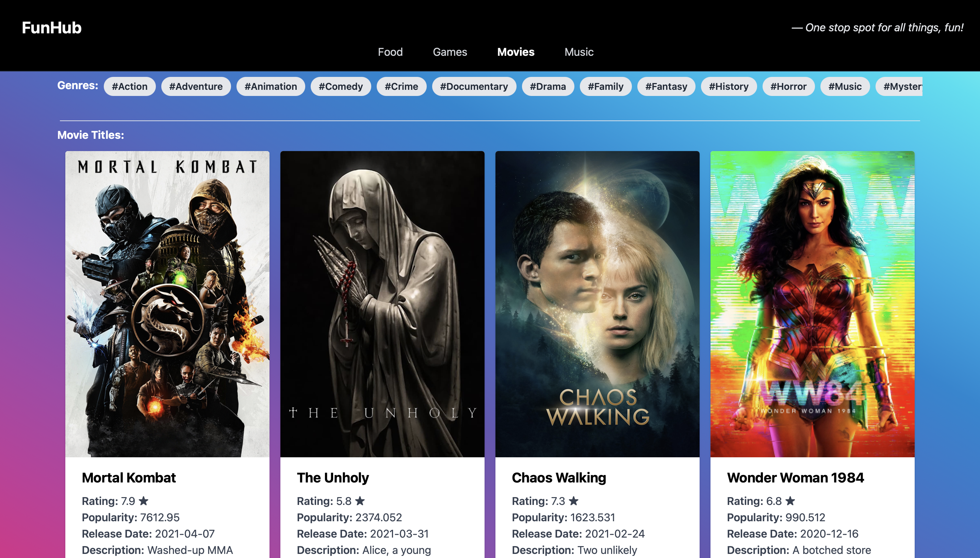Click the FunHub logo
980x558 pixels.
point(52,28)
